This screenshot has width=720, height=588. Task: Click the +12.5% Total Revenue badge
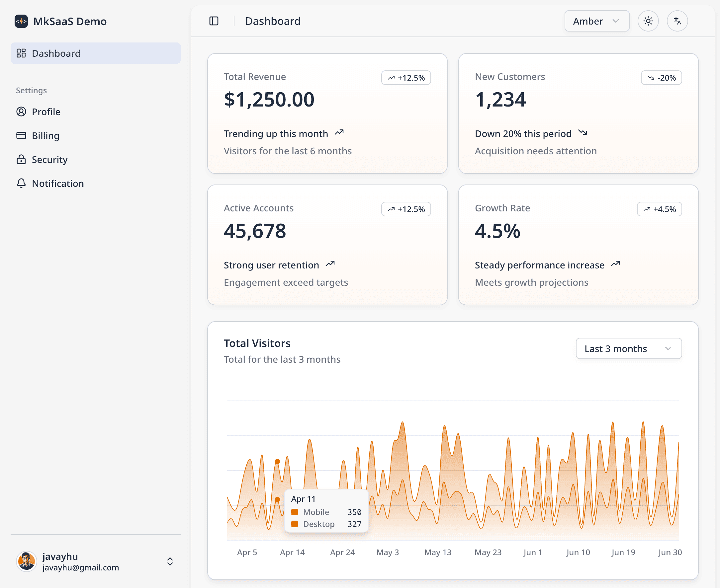coord(406,78)
